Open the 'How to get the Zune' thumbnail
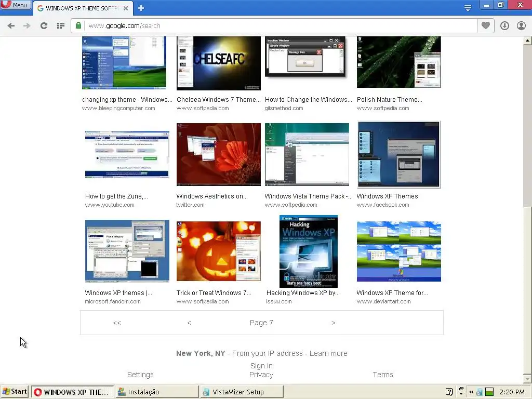Image resolution: width=532 pixels, height=399 pixels. (x=127, y=154)
